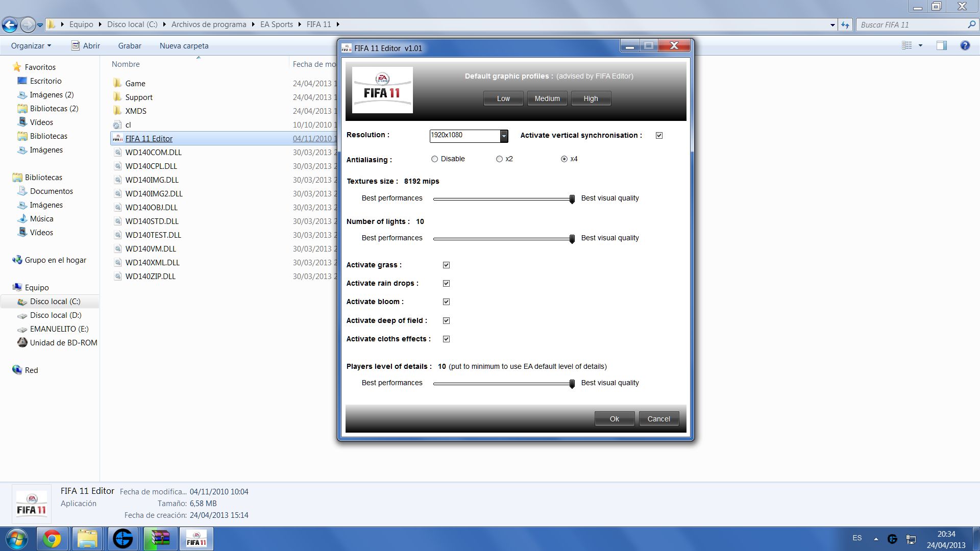980x551 pixels.
Task: Cancel the FIFA 11 Editor dialog
Action: [x=658, y=419]
